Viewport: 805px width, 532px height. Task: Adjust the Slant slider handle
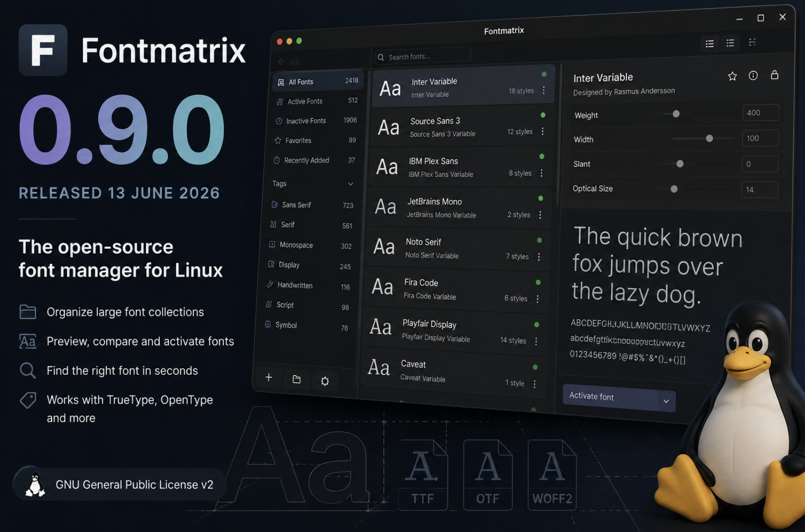pyautogui.click(x=680, y=164)
